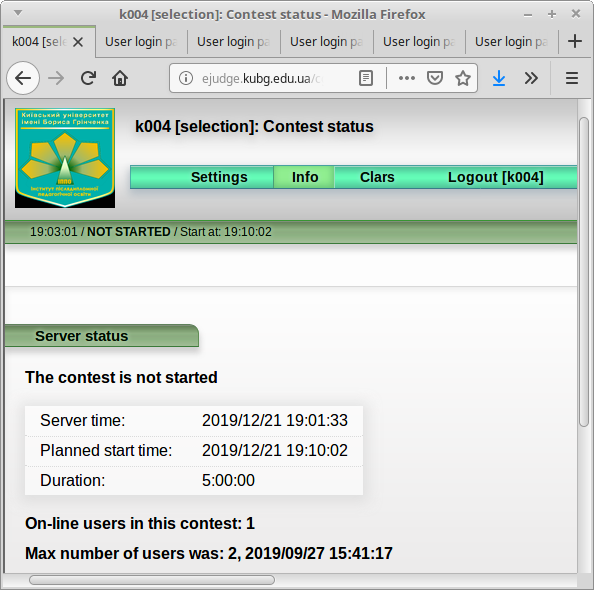Save page to Pocket icon
The image size is (594, 590).
(435, 78)
